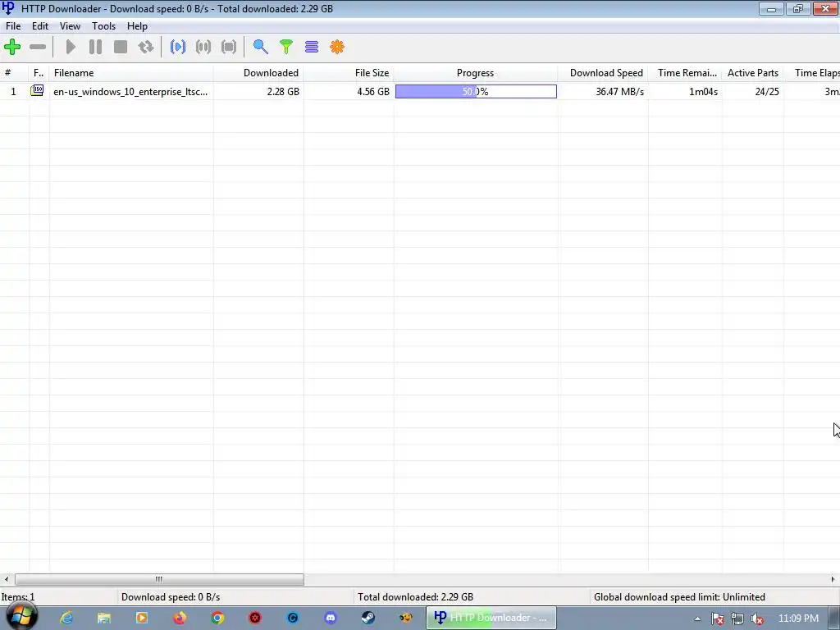Viewport: 840px width, 630px height.
Task: Open the Help menu
Action: 137,26
